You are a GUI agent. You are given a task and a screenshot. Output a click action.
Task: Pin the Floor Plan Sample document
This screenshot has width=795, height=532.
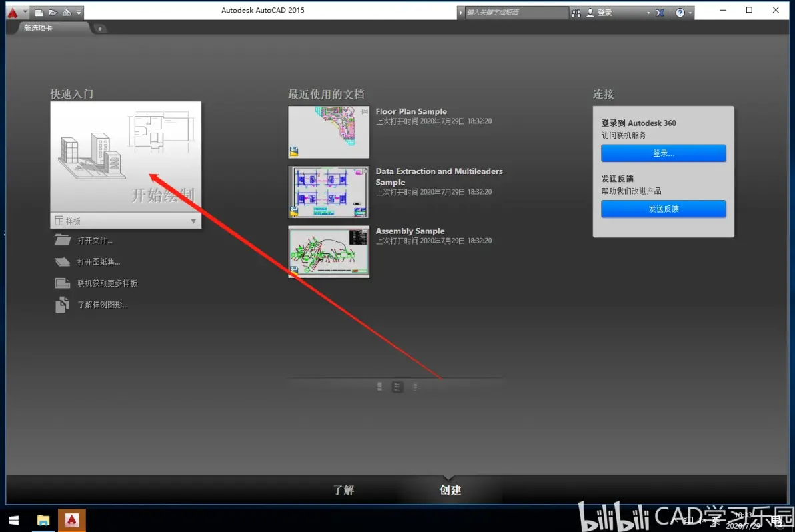[365, 111]
